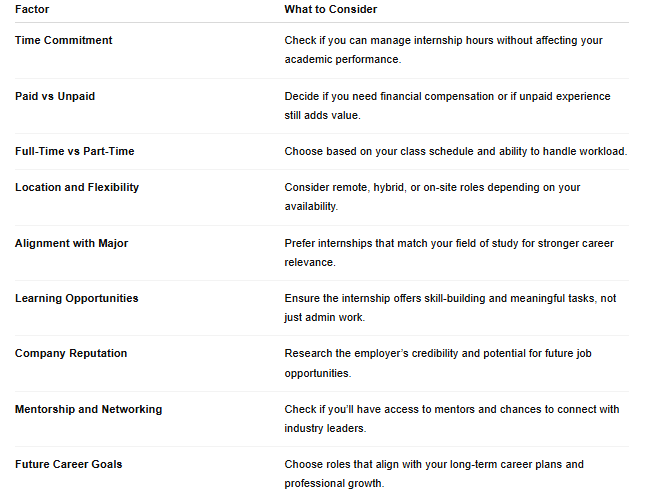Select the remote, hybrid, or on-site description
This screenshot has height=500, width=667.
click(x=432, y=197)
